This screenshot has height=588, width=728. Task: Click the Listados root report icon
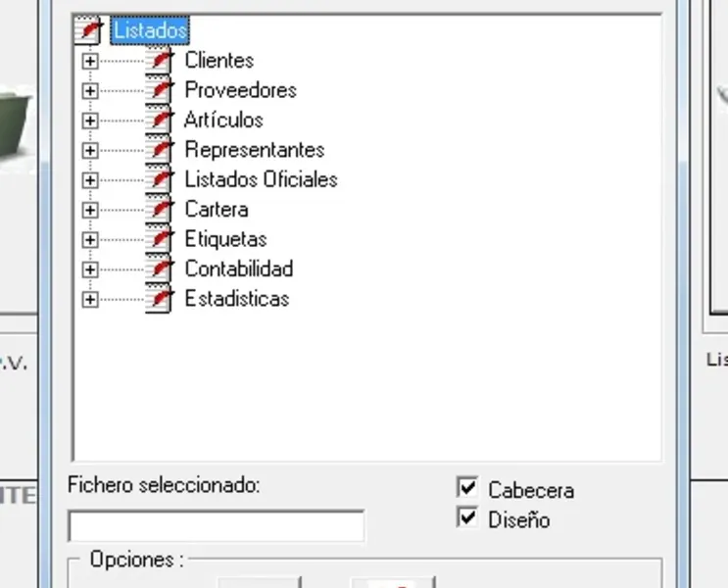(88, 30)
